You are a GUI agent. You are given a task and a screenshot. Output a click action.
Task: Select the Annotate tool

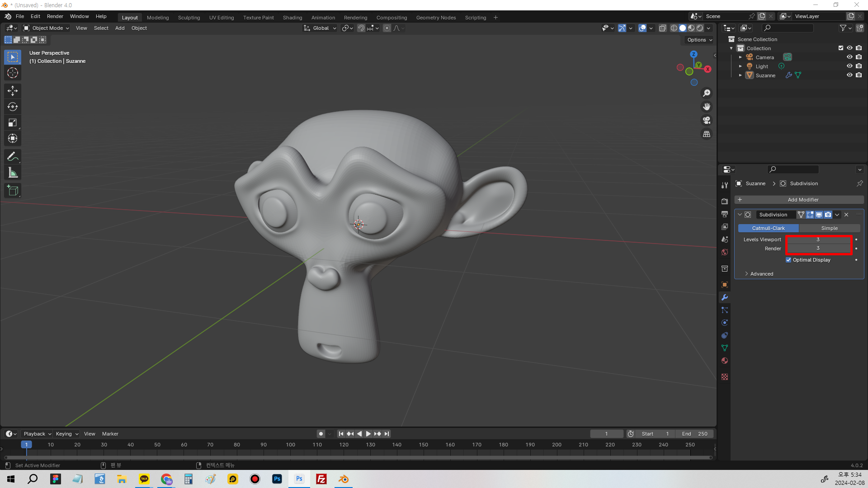(13, 157)
